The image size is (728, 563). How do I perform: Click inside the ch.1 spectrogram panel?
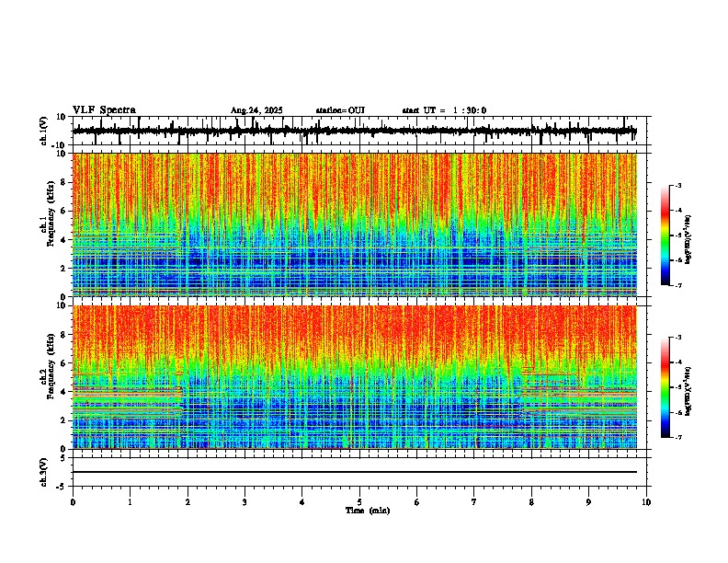[355, 224]
